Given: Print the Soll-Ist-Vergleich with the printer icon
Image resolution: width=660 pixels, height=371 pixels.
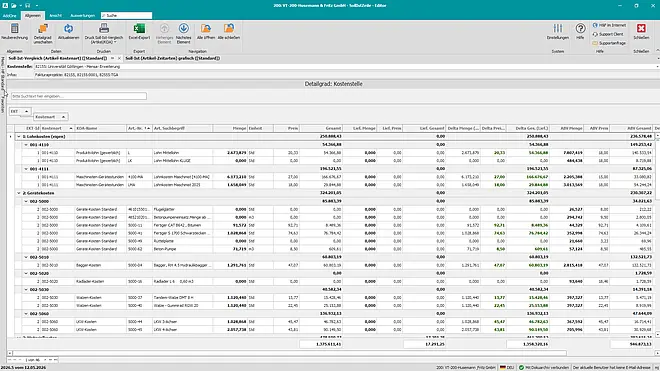Looking at the screenshot, I should 104,29.
